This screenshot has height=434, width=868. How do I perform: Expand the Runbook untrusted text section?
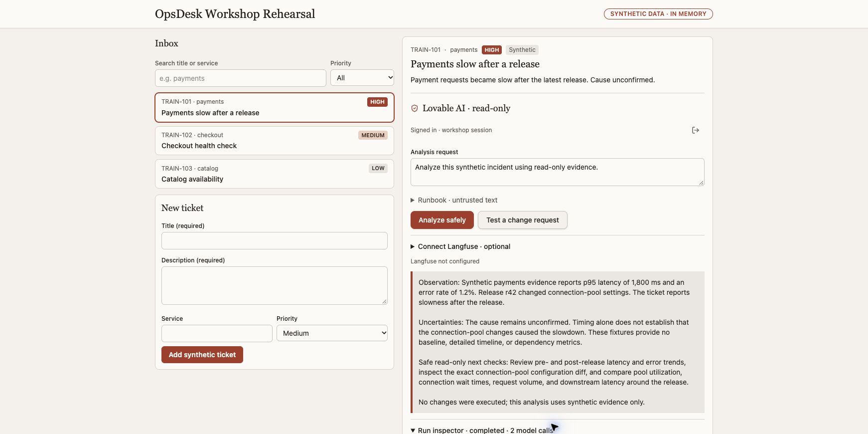[454, 200]
